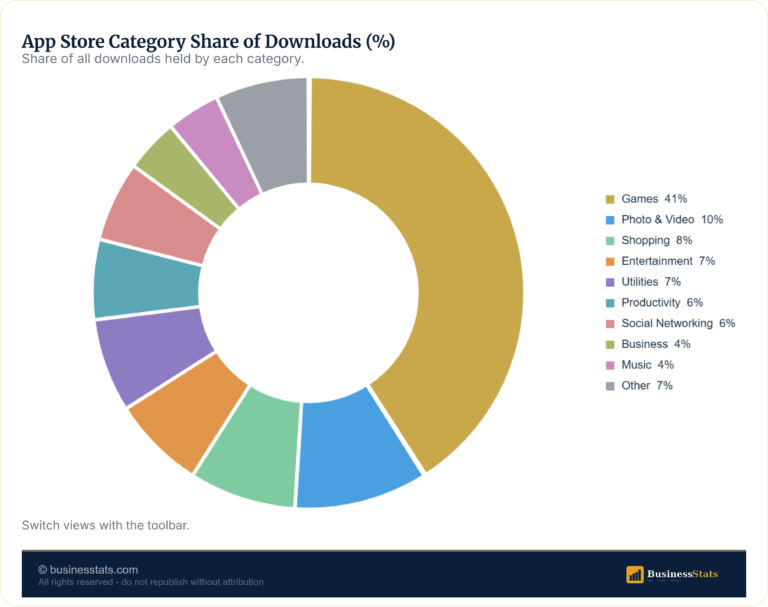The image size is (768, 607).
Task: Click legend text 'Games 41%'
Action: (x=654, y=199)
